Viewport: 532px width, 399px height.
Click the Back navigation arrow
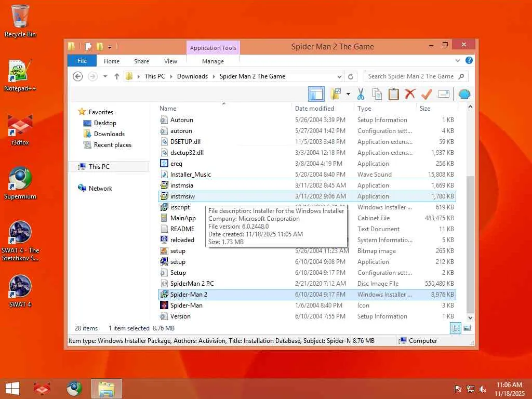[78, 76]
